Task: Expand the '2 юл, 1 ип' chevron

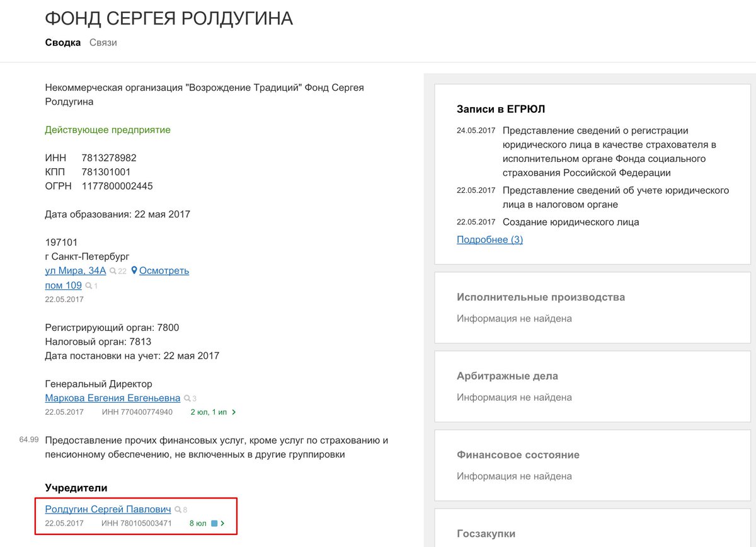Action: coord(234,412)
